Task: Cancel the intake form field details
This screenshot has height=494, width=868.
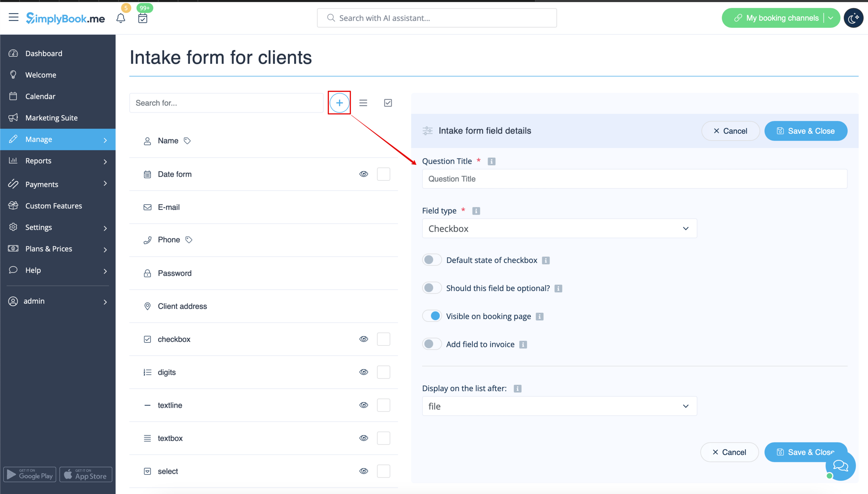Action: (731, 131)
